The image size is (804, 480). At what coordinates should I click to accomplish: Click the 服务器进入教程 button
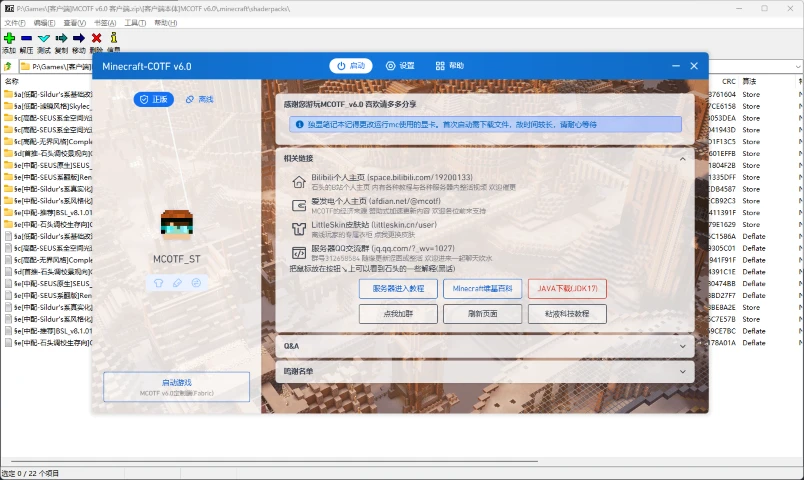tap(398, 289)
